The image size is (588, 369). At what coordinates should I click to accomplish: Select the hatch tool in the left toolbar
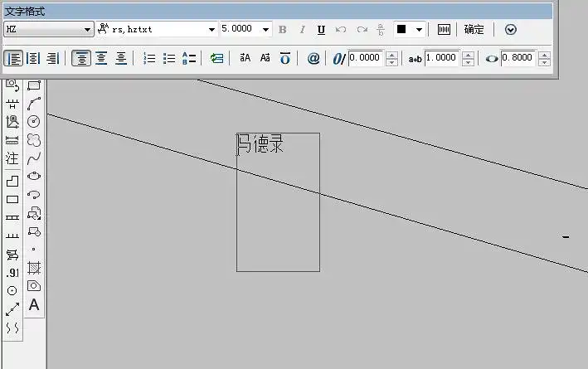click(x=34, y=268)
